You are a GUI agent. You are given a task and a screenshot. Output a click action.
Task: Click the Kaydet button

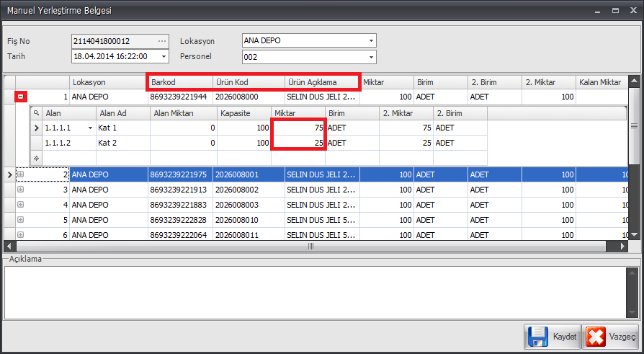click(x=553, y=336)
